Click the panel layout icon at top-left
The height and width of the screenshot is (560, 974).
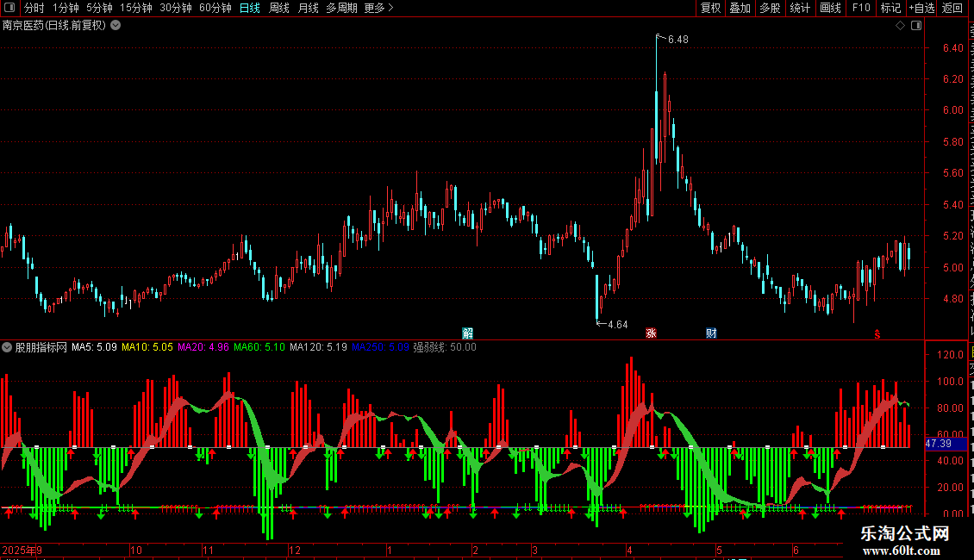coord(9,8)
